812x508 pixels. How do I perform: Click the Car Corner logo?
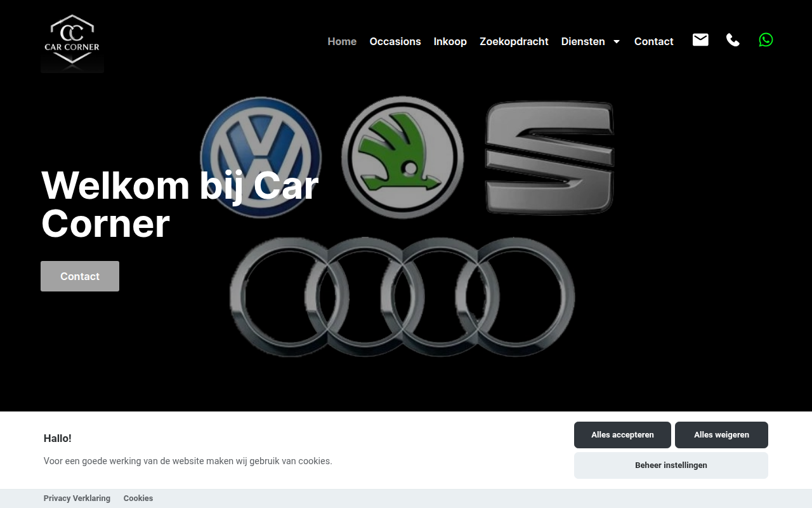(x=72, y=42)
